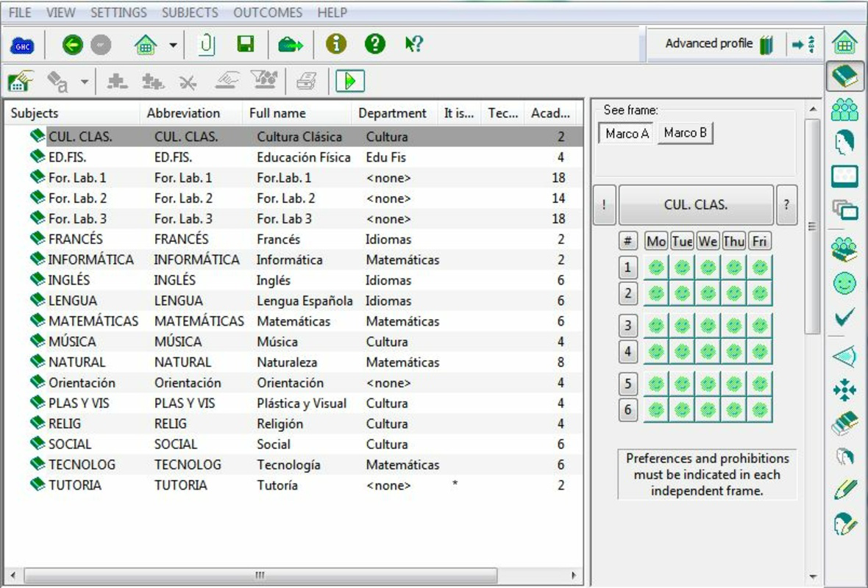Open the overlapping windows sidebar icon
Viewport: 868px width, 588px height.
coord(844,209)
